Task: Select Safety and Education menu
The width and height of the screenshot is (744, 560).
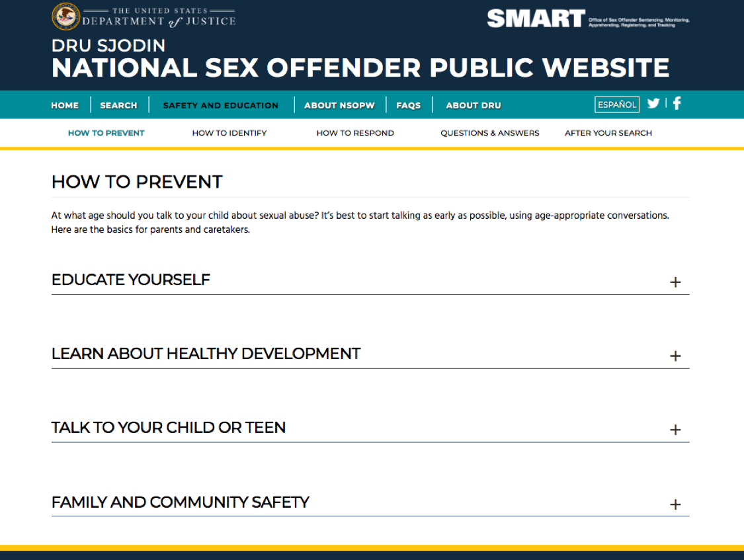Action: [221, 105]
